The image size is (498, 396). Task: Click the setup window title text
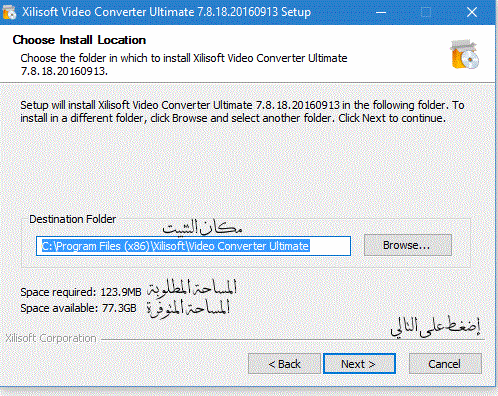point(166,12)
